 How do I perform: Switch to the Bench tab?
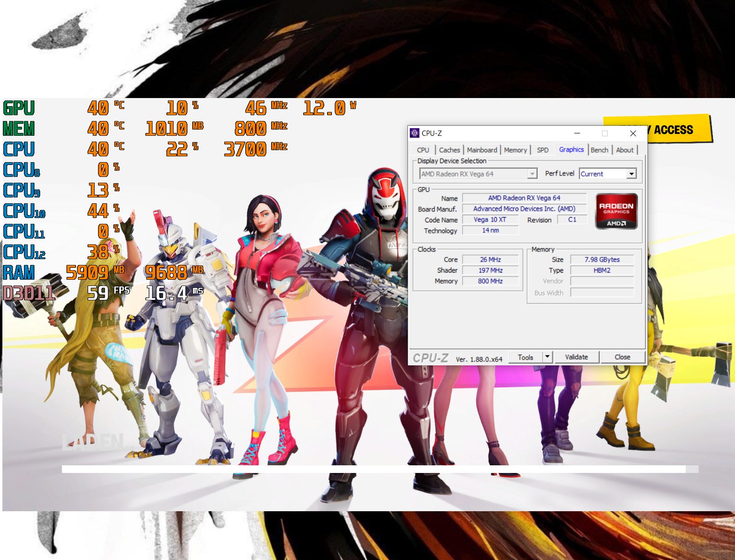pos(600,150)
